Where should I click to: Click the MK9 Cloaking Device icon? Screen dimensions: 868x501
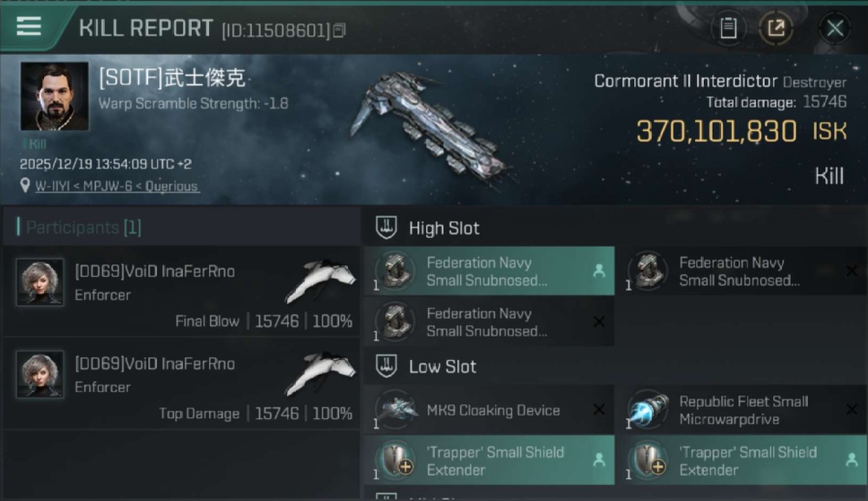click(396, 409)
